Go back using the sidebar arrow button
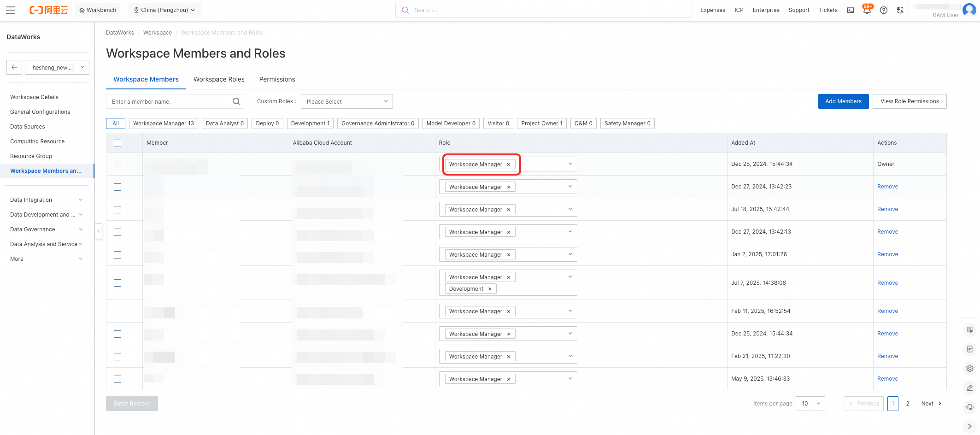The image size is (980, 435). (14, 67)
